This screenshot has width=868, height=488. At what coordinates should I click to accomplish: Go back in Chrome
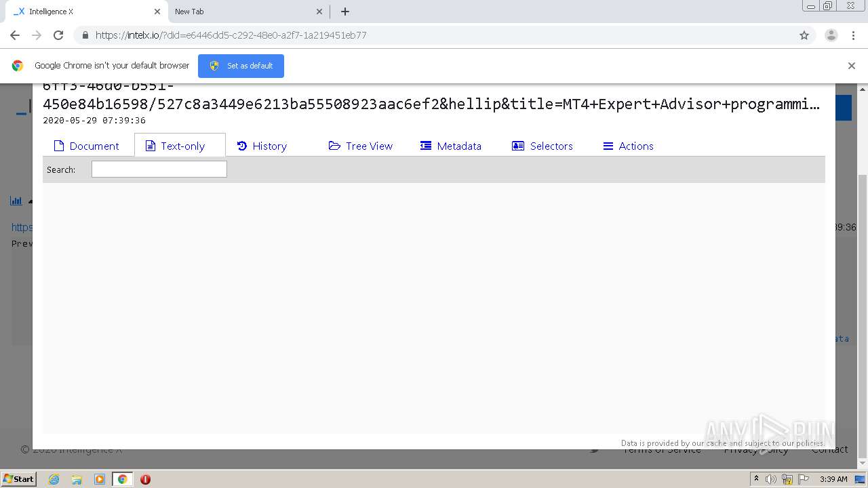coord(15,35)
